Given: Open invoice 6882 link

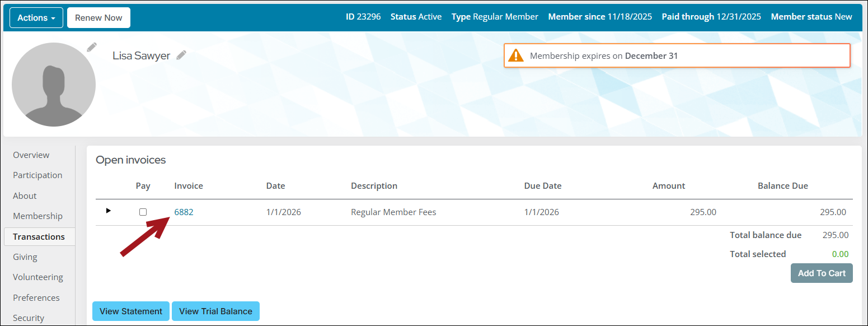Looking at the screenshot, I should (184, 212).
